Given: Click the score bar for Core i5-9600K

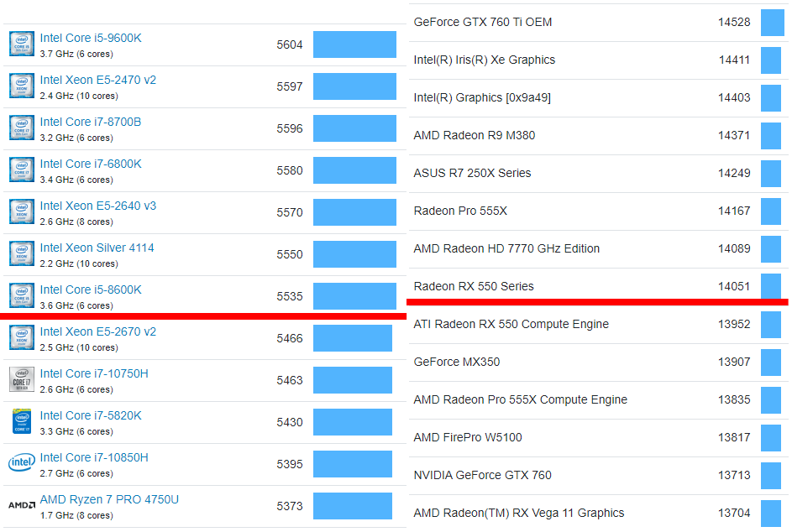Looking at the screenshot, I should tap(354, 44).
